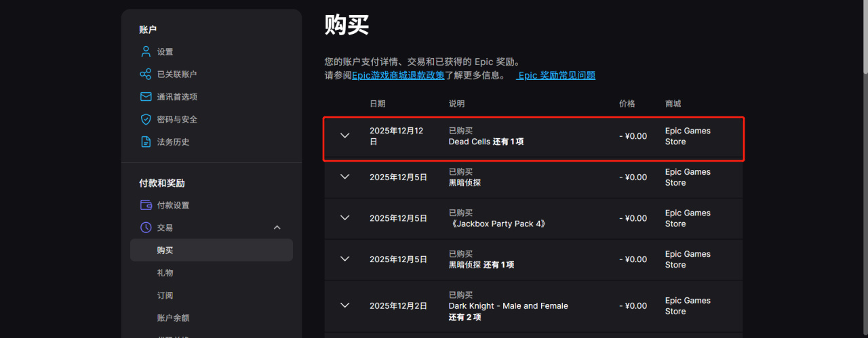Collapse the 交易 section chevron
868x338 pixels.
(x=277, y=228)
